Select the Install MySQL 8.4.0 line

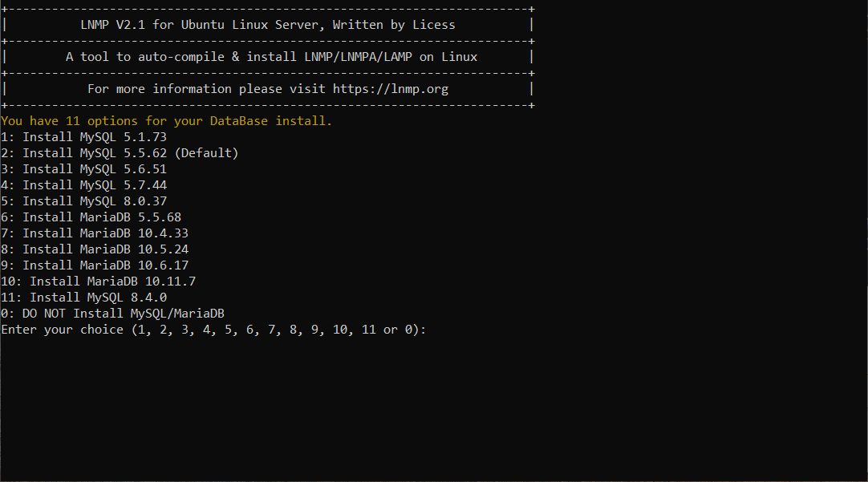84,298
